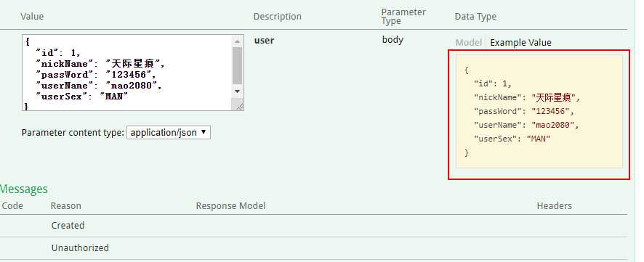Click the Headers column header
This screenshot has width=644, height=262.
pos(554,206)
